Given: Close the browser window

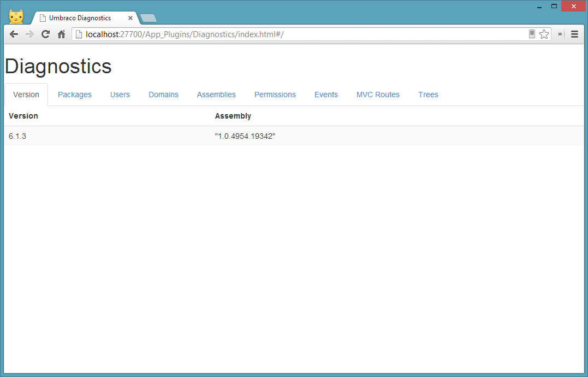Looking at the screenshot, I should [573, 6].
